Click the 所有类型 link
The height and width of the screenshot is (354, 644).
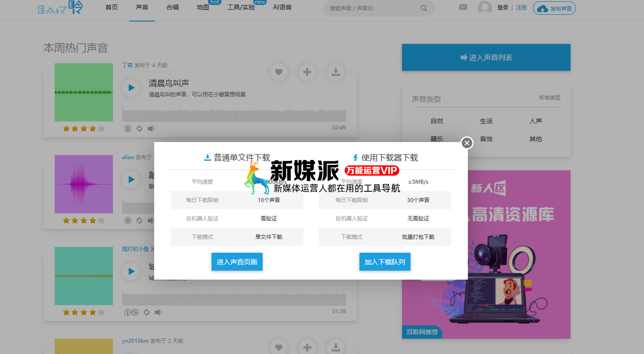click(549, 97)
